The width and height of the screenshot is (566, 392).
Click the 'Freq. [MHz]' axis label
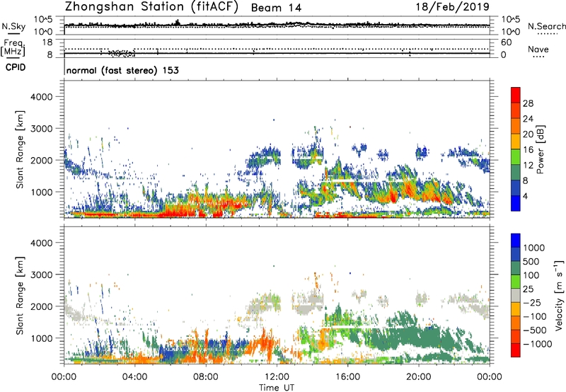(x=13, y=47)
